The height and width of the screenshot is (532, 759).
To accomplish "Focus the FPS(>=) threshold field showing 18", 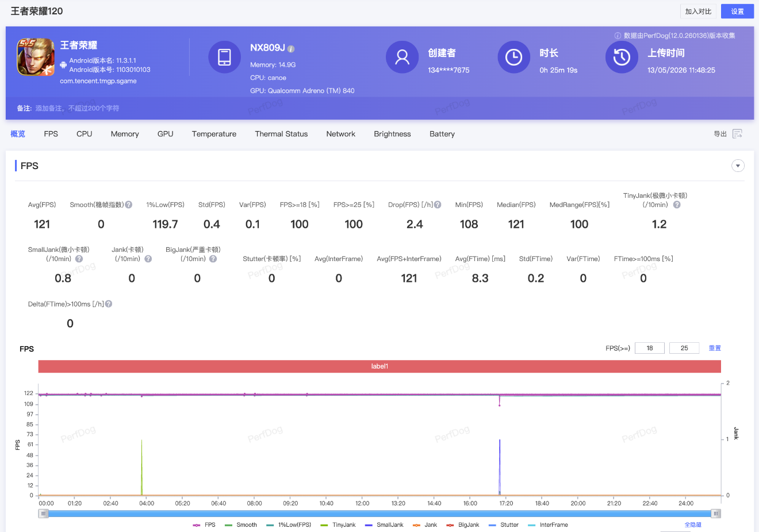I will click(650, 348).
